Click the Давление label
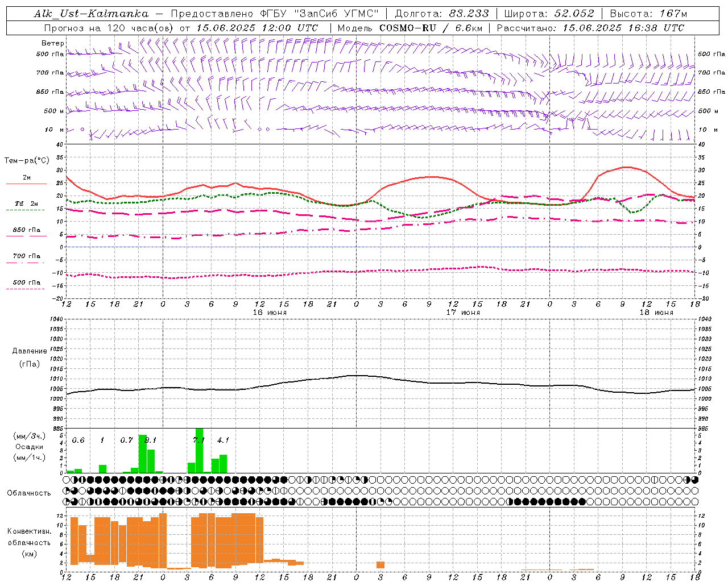This screenshot has height=582, width=728. (30, 351)
